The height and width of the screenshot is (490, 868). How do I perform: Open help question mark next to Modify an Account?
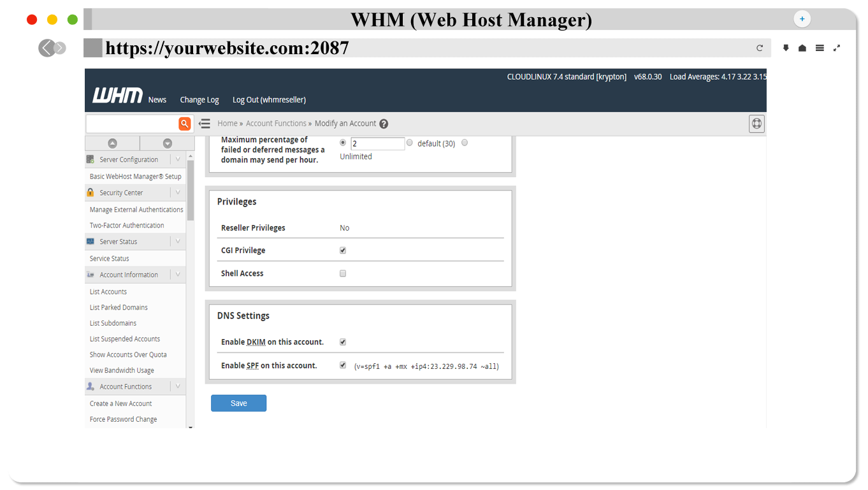click(x=384, y=124)
